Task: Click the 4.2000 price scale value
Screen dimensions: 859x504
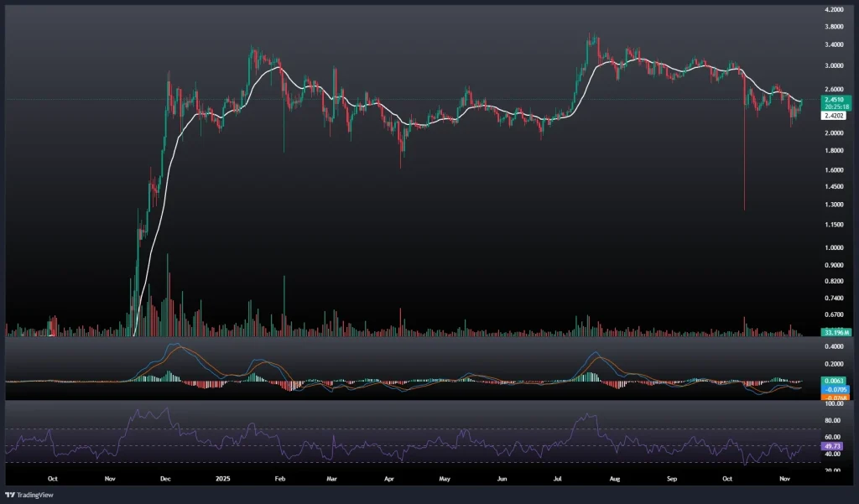Action: tap(834, 10)
